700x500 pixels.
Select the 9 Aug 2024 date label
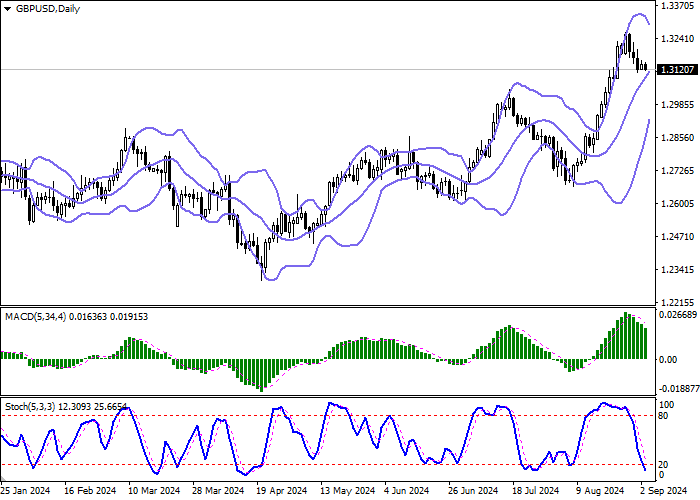point(600,491)
